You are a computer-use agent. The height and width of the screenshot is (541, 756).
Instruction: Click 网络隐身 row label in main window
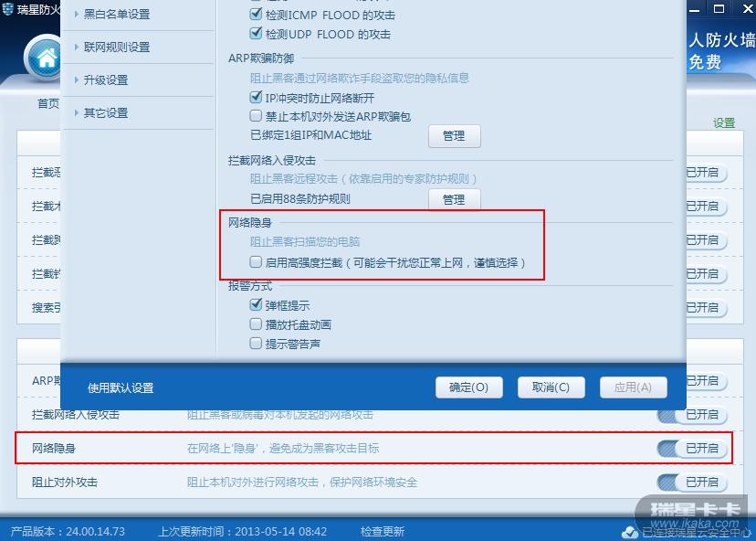point(54,449)
